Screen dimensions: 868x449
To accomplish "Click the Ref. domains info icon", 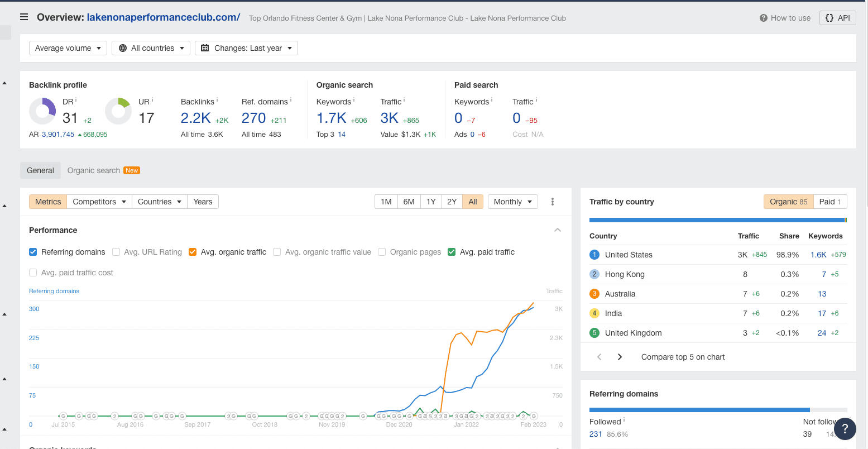I will pyautogui.click(x=291, y=100).
